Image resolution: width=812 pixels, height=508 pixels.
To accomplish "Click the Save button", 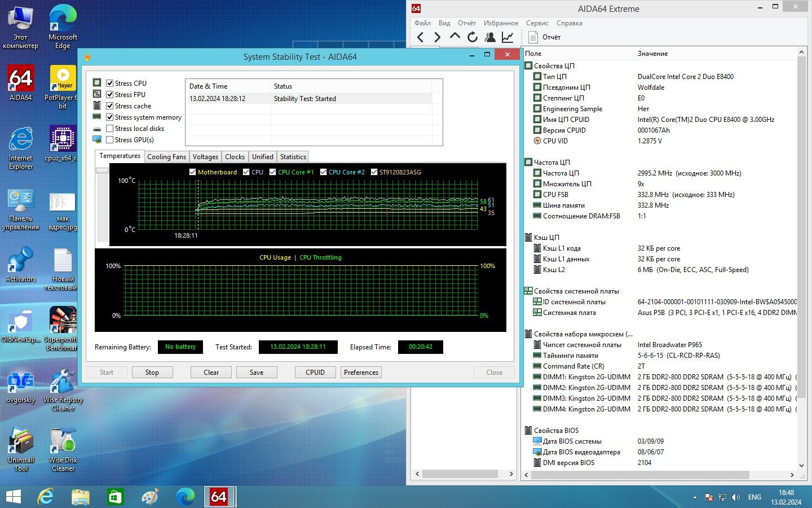I will coord(257,373).
